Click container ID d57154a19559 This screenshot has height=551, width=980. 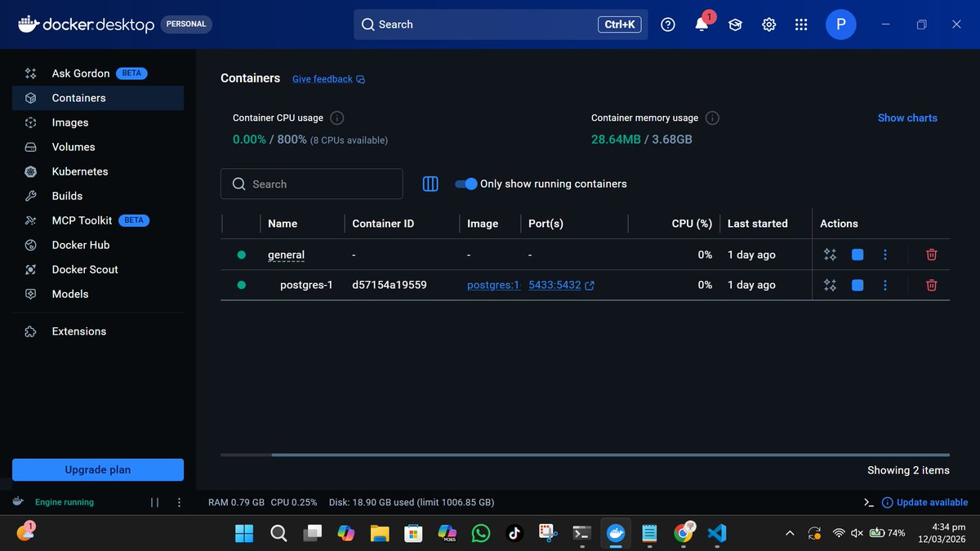point(390,285)
